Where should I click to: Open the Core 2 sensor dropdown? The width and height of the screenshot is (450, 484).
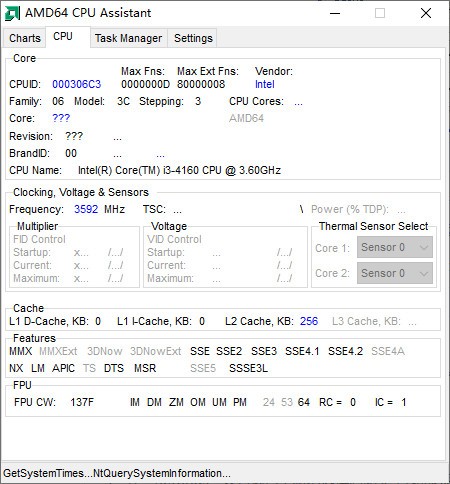pyautogui.click(x=395, y=273)
